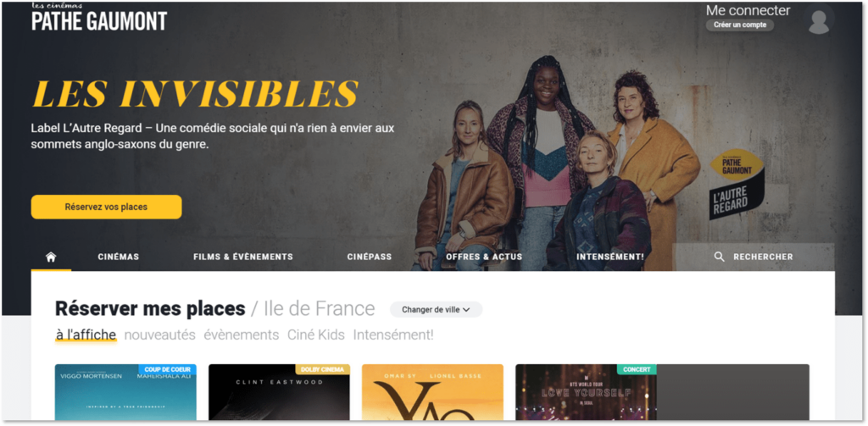This screenshot has height=426, width=868.
Task: Open the user profile avatar icon
Action: (x=819, y=21)
